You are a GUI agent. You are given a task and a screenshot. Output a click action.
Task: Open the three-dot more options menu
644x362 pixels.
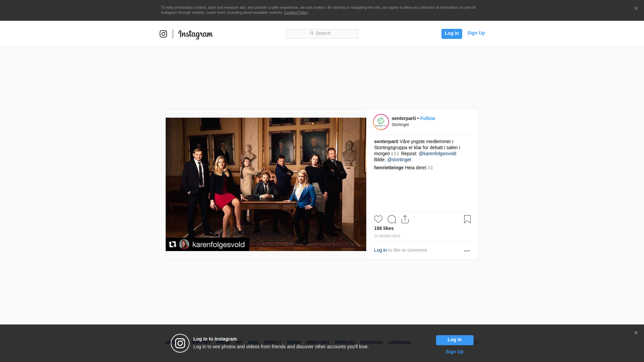coord(467,251)
